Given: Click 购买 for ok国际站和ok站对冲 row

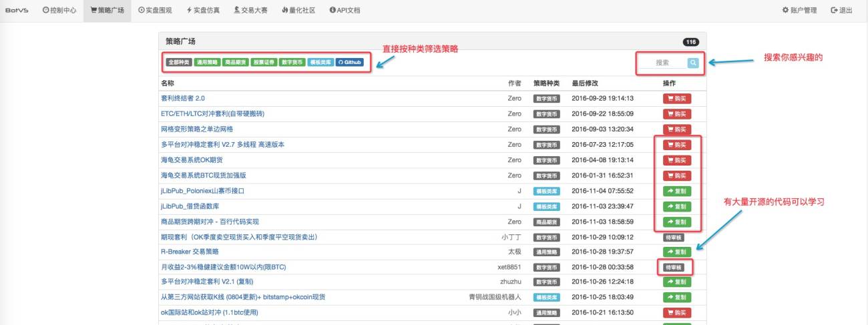Looking at the screenshot, I should click(676, 312).
